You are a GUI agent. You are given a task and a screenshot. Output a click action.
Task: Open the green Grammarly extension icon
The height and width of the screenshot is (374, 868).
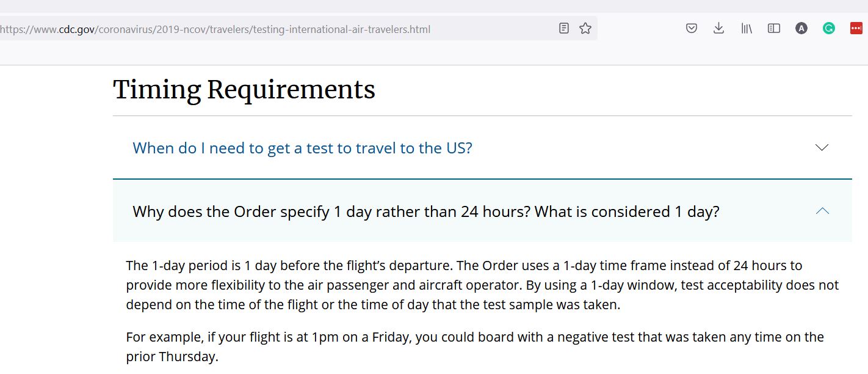point(829,28)
